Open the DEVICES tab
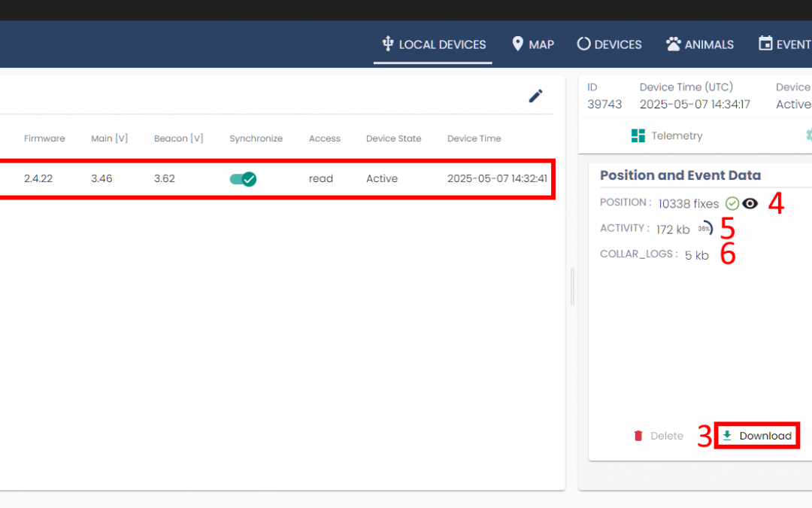 pos(609,44)
